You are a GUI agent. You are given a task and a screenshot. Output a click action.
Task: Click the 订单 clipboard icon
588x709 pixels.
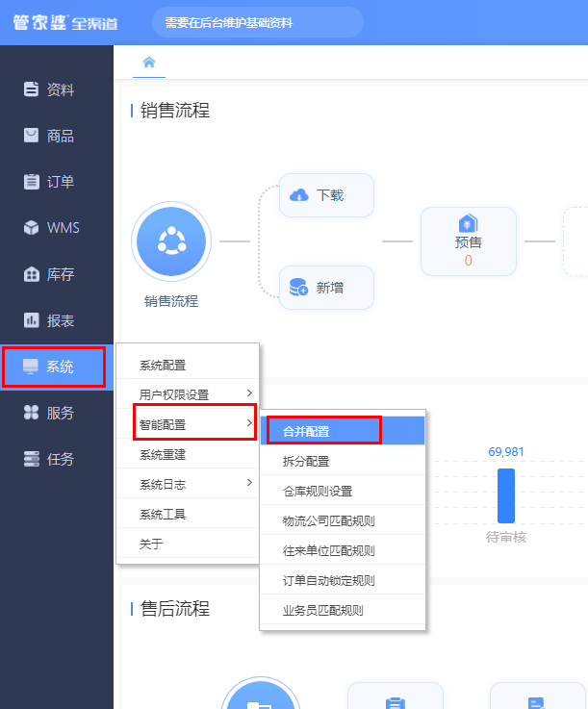click(x=31, y=181)
